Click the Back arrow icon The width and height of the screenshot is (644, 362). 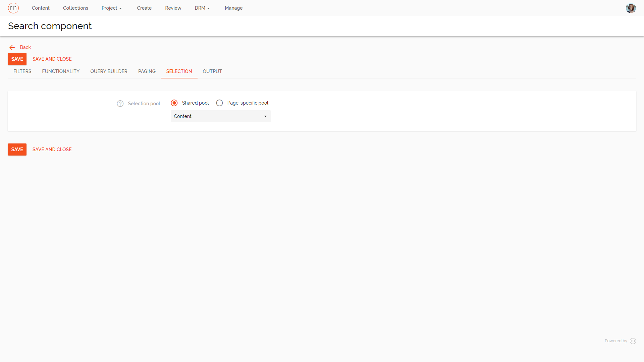coord(12,47)
